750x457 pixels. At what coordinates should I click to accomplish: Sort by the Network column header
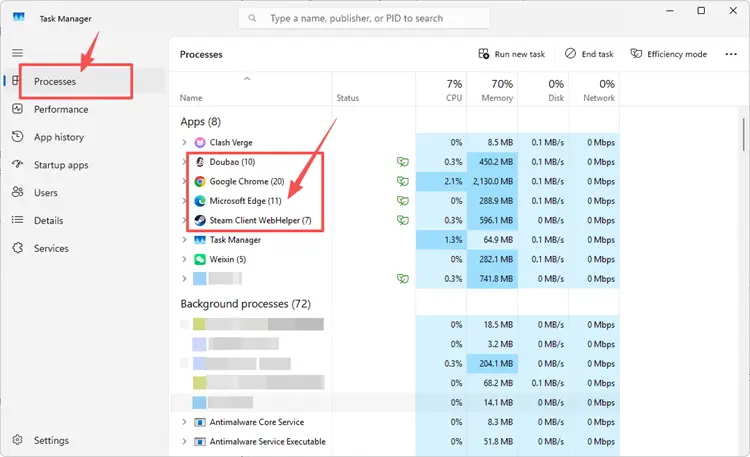(x=594, y=89)
